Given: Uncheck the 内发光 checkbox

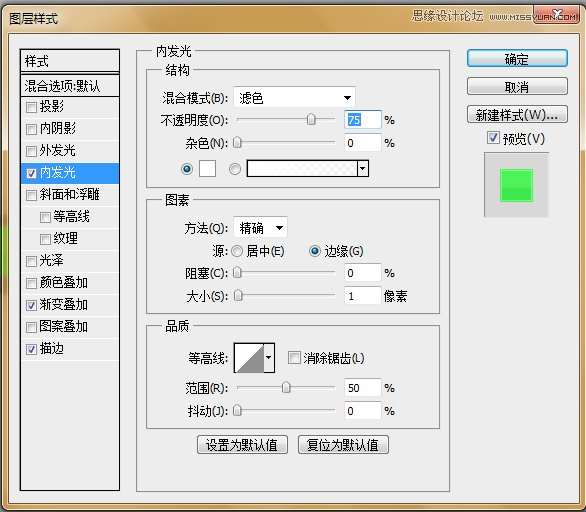Looking at the screenshot, I should [x=31, y=173].
